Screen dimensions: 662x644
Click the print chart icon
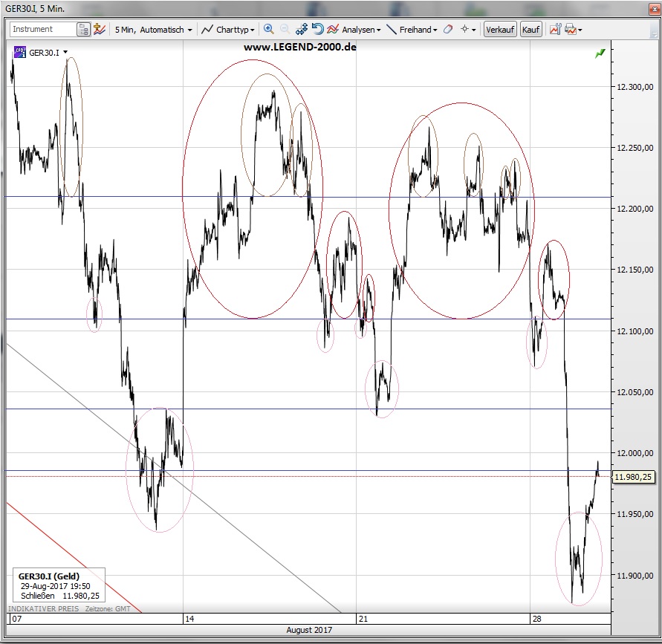point(571,30)
